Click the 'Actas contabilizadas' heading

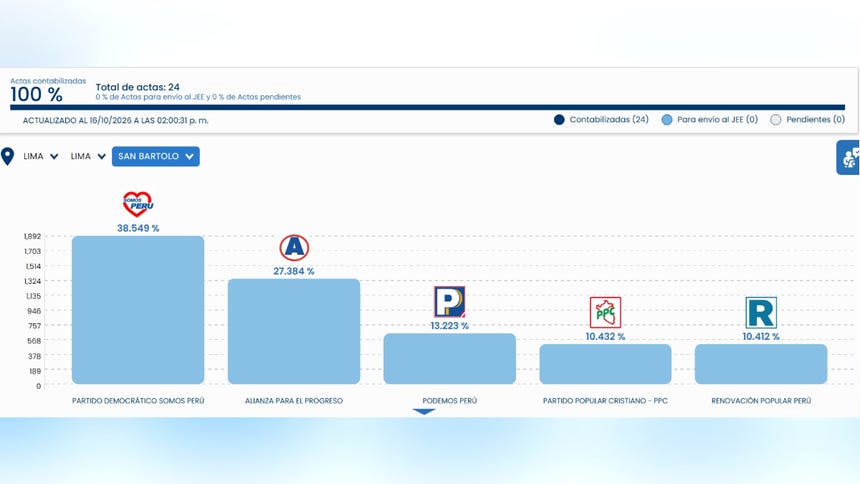coord(48,81)
